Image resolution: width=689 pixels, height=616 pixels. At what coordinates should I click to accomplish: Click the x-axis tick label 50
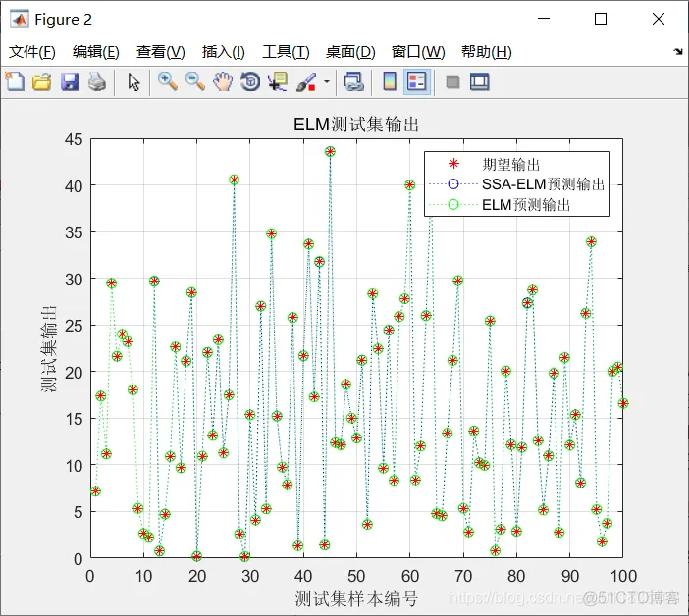pos(356,576)
